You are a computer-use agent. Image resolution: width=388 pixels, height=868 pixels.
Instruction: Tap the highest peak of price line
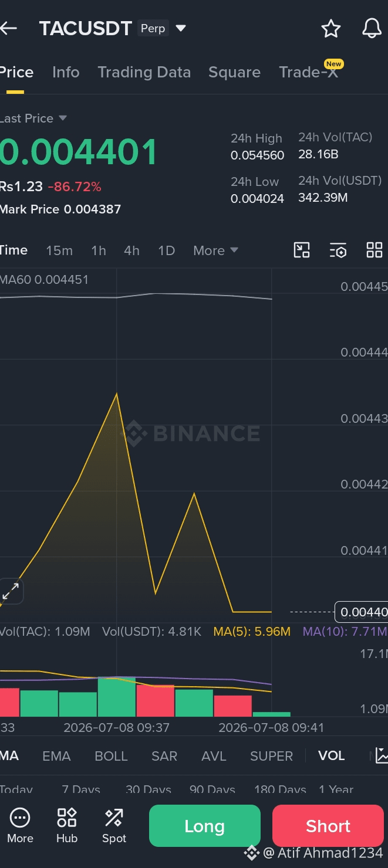117,394
